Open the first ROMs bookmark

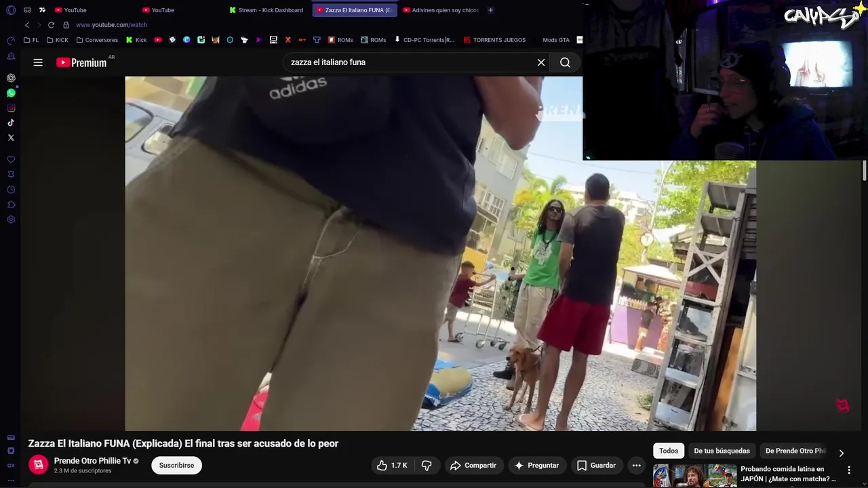point(340,40)
